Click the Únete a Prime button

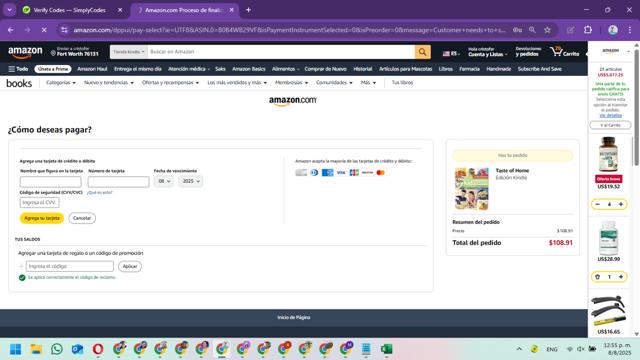pyautogui.click(x=53, y=69)
